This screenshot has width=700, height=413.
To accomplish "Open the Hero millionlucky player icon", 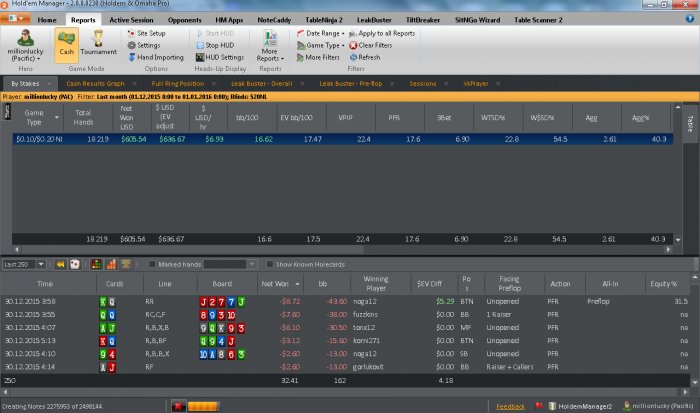I will [25, 38].
